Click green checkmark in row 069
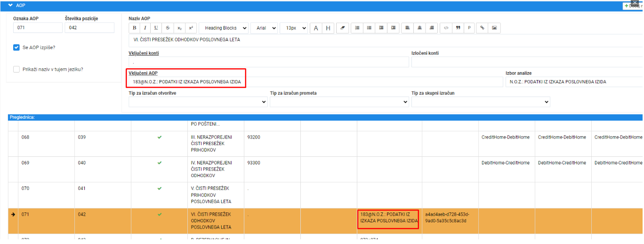This screenshot has height=244, width=644. click(159, 163)
